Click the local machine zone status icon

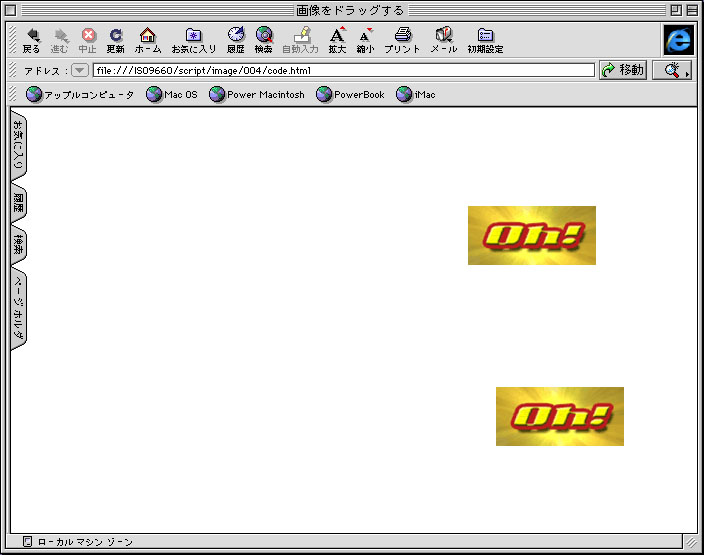coord(27,542)
